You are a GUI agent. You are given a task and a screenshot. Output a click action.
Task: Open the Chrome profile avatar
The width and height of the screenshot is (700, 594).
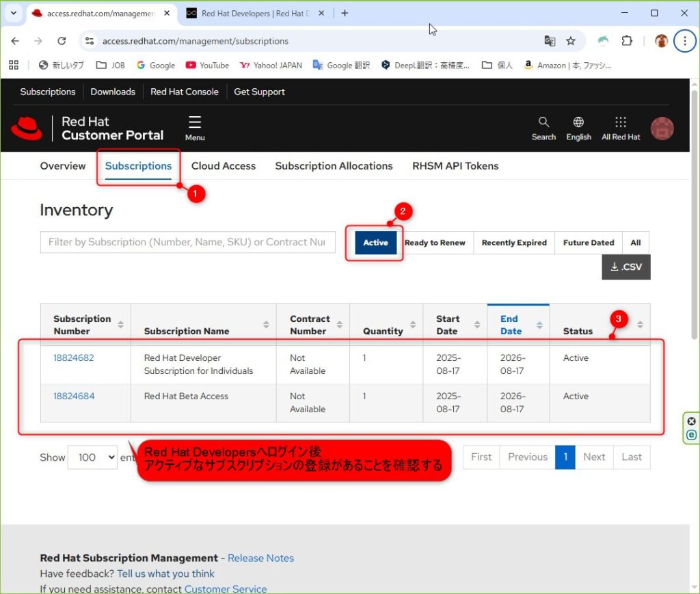pos(661,41)
